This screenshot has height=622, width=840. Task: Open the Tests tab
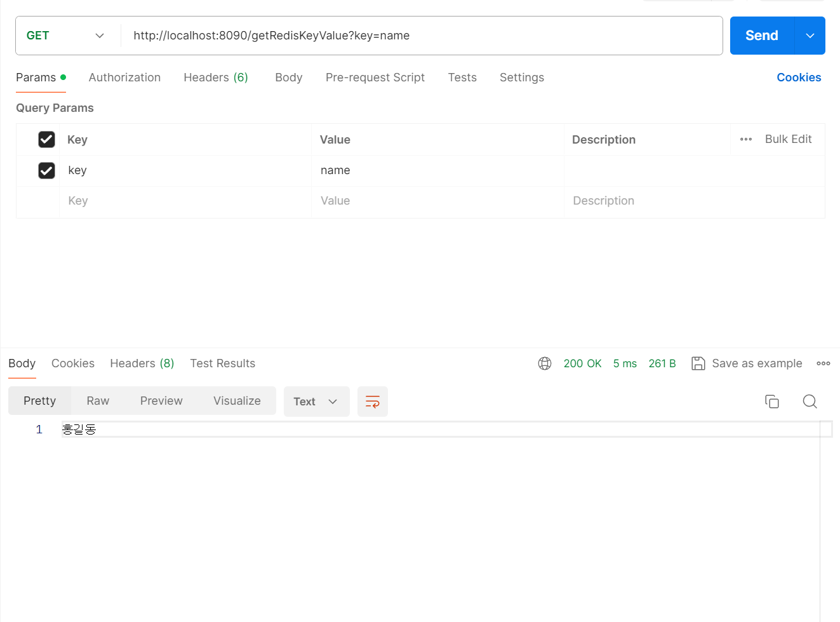coord(462,78)
